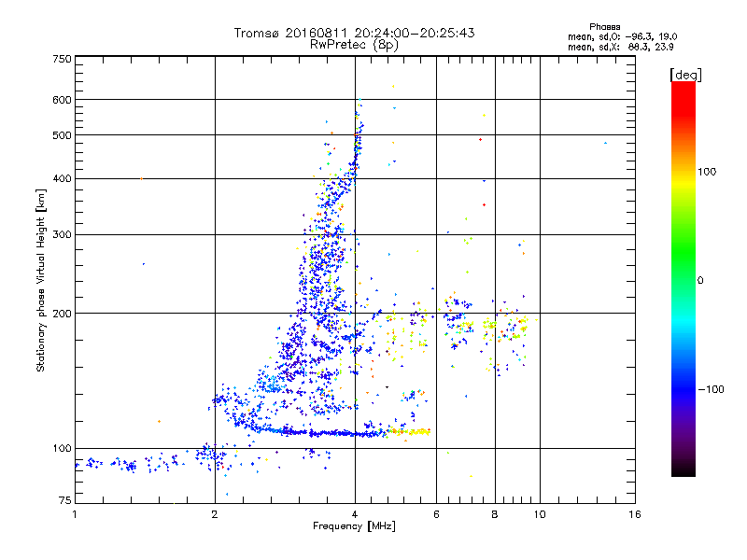
Task: Click the 'Phases' statistics heading
Action: point(604,27)
